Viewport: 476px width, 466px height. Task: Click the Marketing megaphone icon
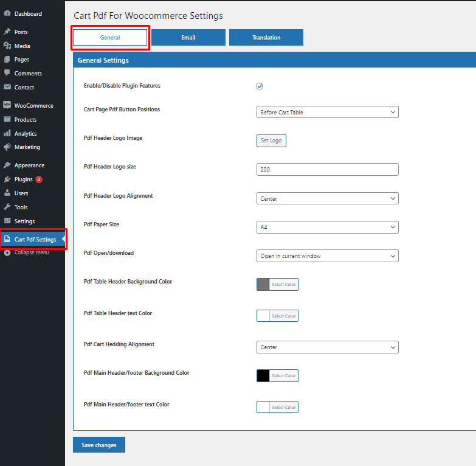click(x=7, y=147)
